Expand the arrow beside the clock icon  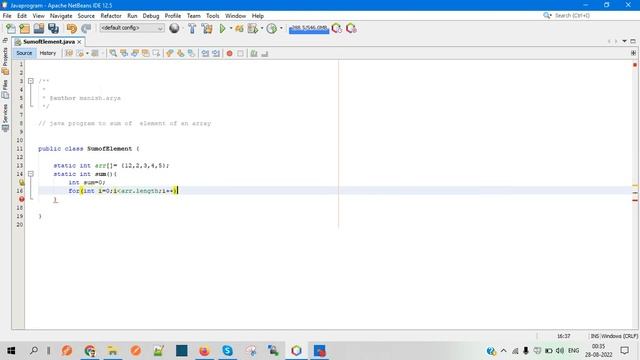[x=281, y=28]
